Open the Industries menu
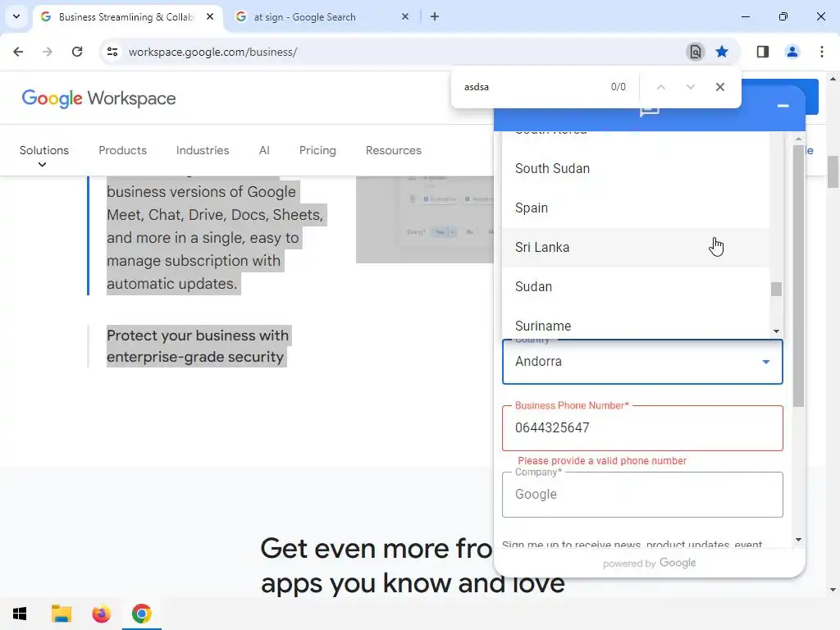 [x=203, y=151]
